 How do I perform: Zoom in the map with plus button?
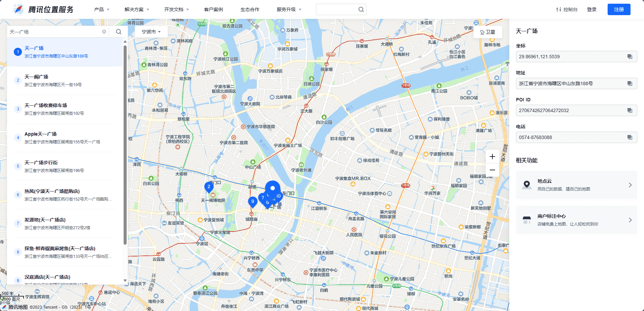(x=492, y=157)
